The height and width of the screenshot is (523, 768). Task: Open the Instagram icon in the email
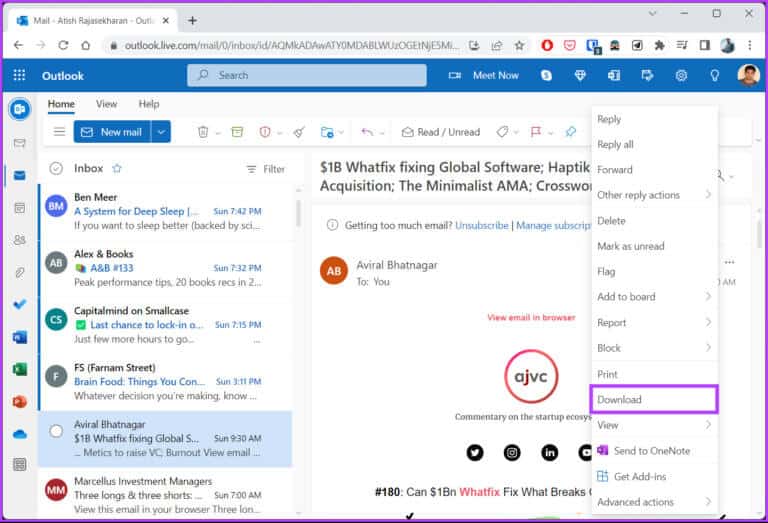[x=512, y=452]
